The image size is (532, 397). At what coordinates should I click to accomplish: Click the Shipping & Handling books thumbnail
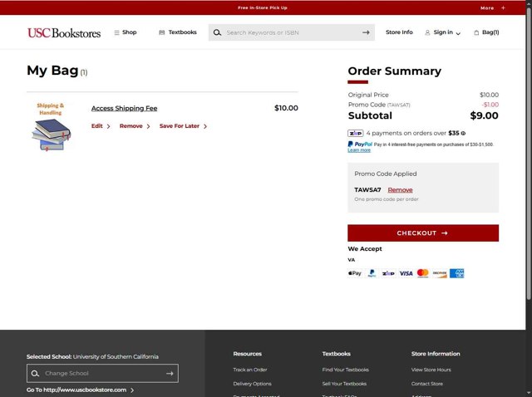(51, 127)
